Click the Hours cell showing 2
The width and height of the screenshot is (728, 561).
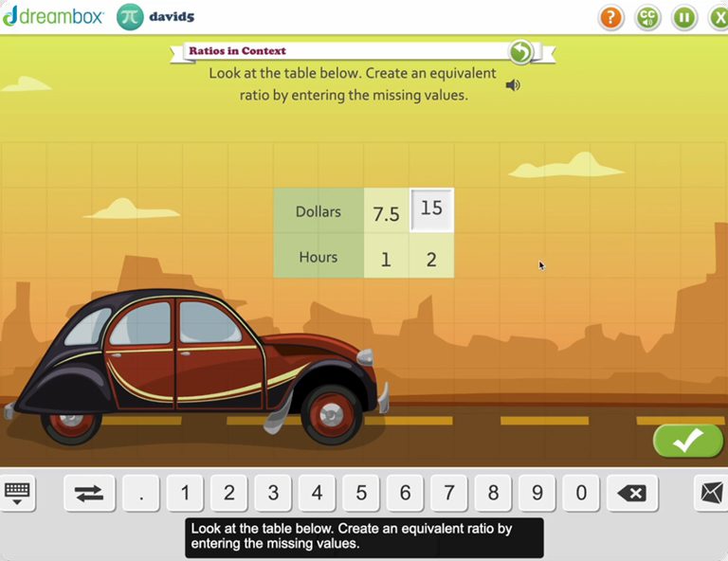pos(431,258)
